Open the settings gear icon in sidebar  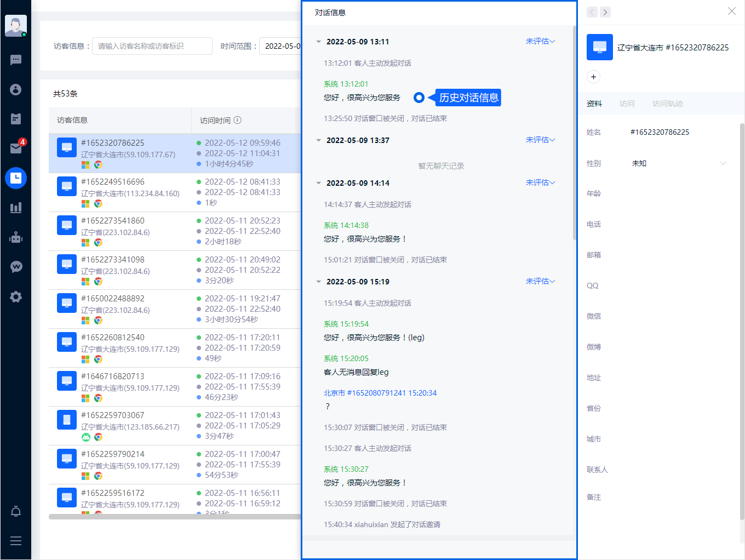[16, 296]
